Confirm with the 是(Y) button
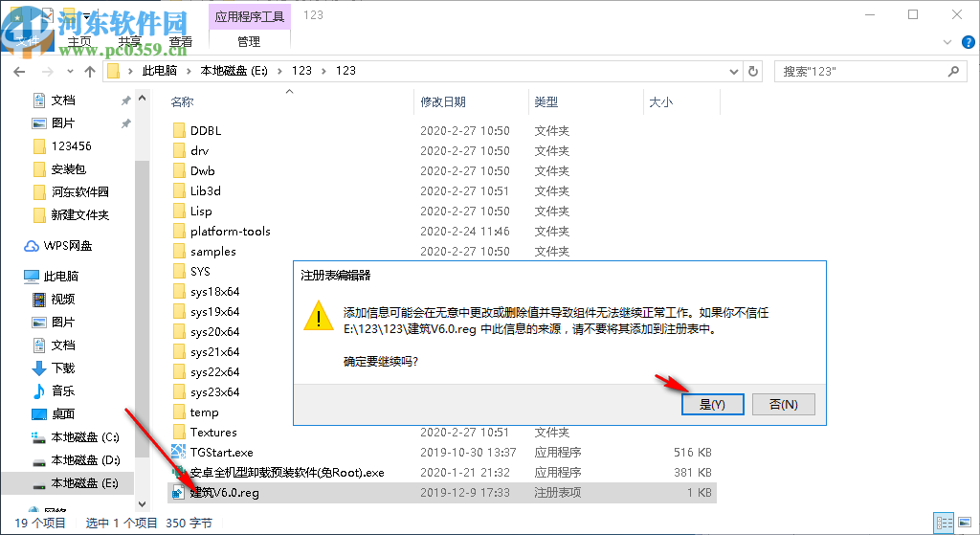This screenshot has width=980, height=535. (712, 405)
